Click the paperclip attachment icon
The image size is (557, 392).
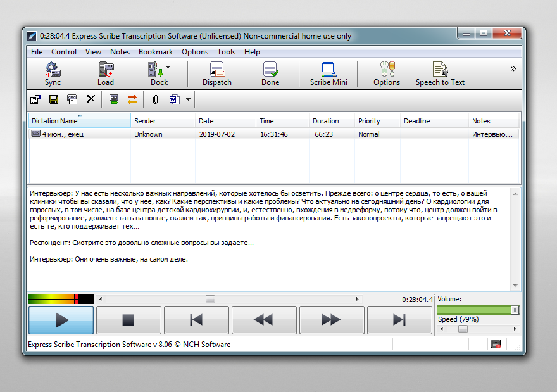155,99
